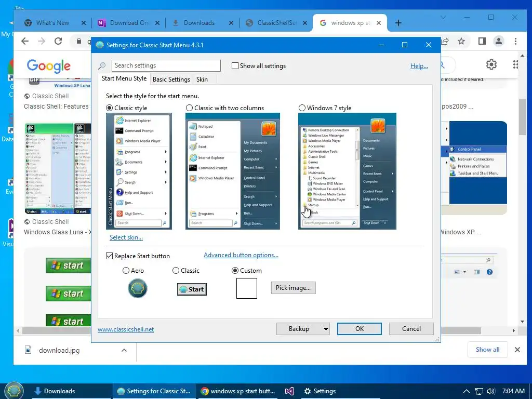Confirm settings with the OK button
The height and width of the screenshot is (399, 532).
point(360,329)
